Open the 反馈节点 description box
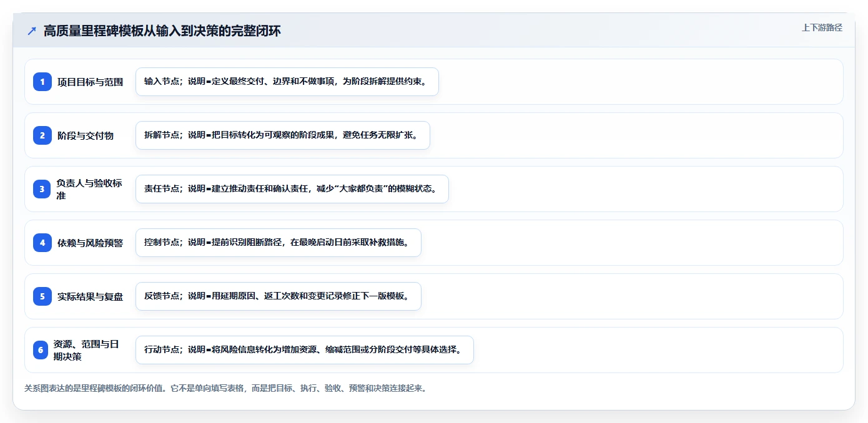This screenshot has height=423, width=868. coord(279,296)
